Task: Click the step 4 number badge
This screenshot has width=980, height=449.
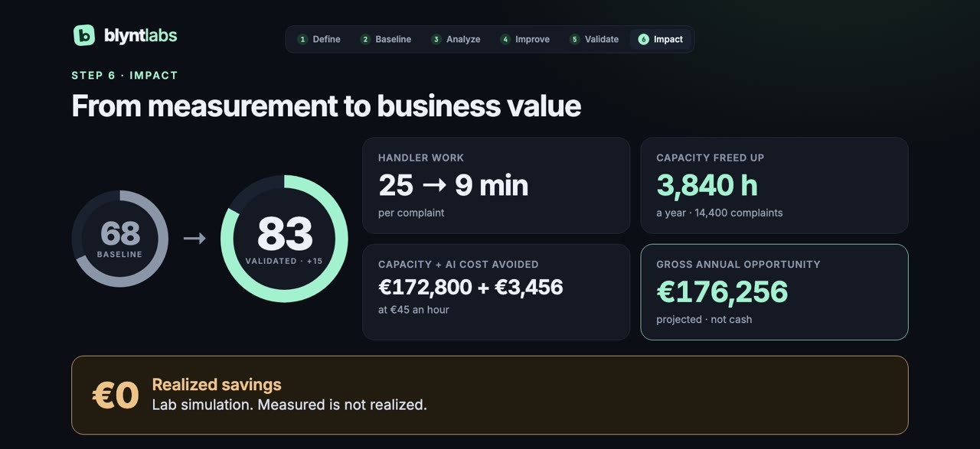Action: coord(505,39)
